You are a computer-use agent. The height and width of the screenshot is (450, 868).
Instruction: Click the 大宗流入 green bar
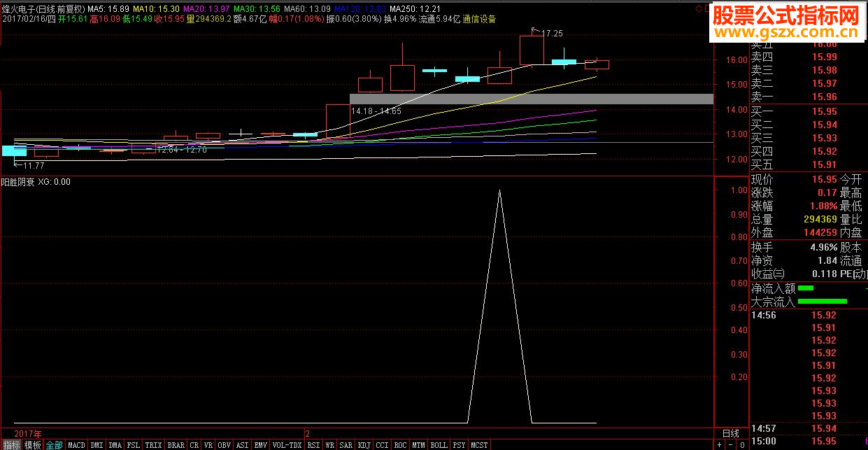pyautogui.click(x=823, y=302)
